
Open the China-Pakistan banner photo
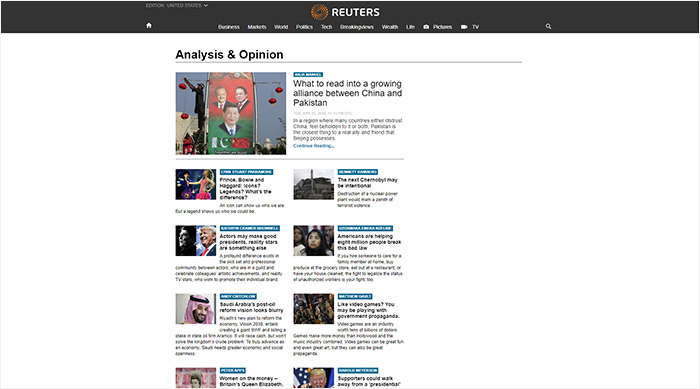point(231,113)
